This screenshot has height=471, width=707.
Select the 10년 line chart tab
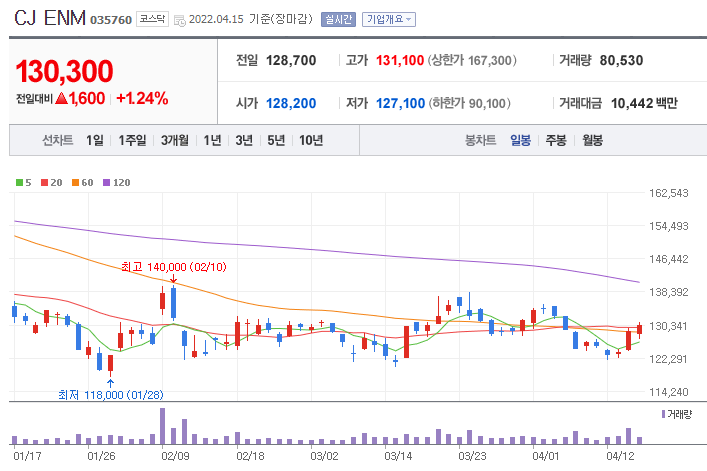[x=311, y=140]
